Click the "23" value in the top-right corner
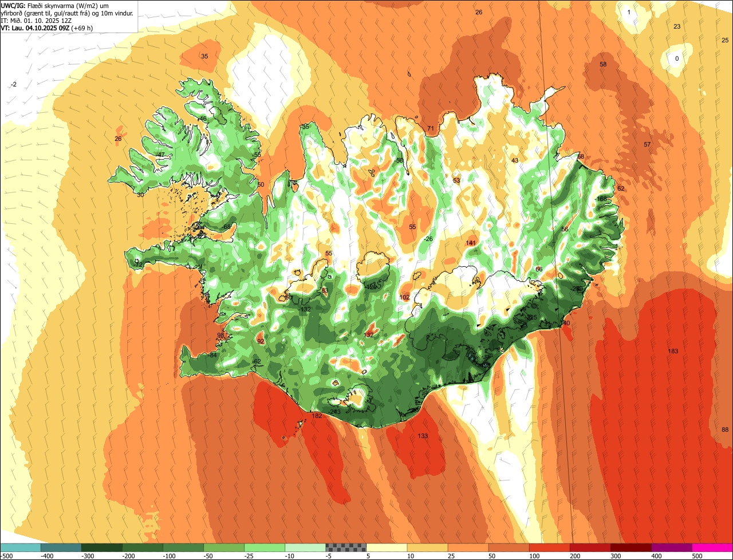Viewport: 733px width, 560px height. coord(677,26)
